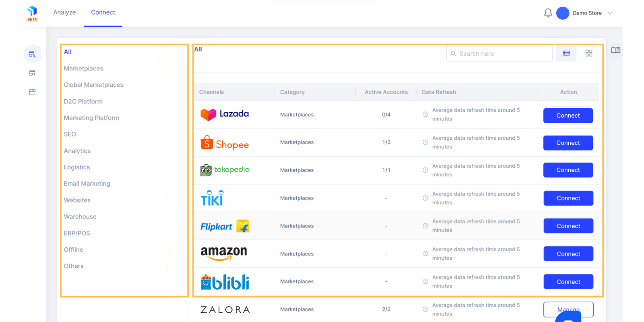This screenshot has height=322, width=644.
Task: Click the app logo with BETA badge
Action: tap(32, 13)
